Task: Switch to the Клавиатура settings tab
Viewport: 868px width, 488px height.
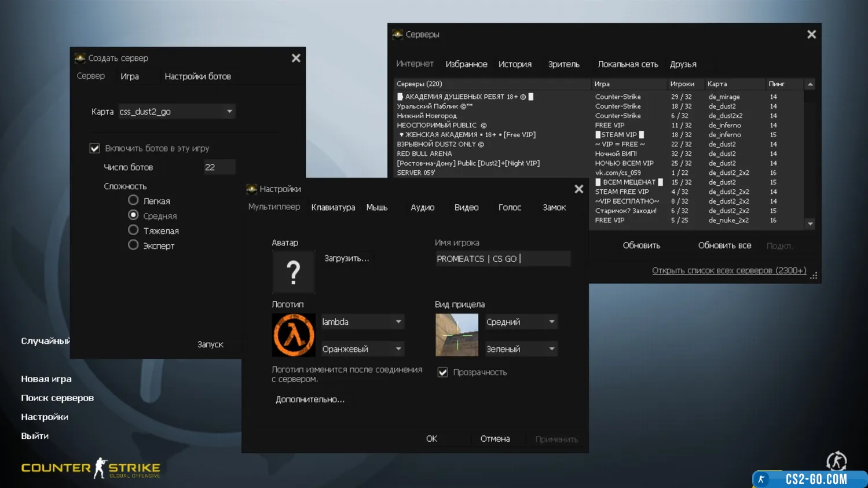Action: coord(333,207)
